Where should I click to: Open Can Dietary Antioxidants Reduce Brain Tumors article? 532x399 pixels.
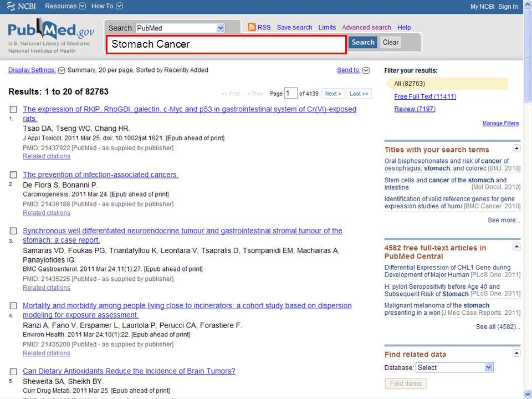pyautogui.click(x=129, y=371)
